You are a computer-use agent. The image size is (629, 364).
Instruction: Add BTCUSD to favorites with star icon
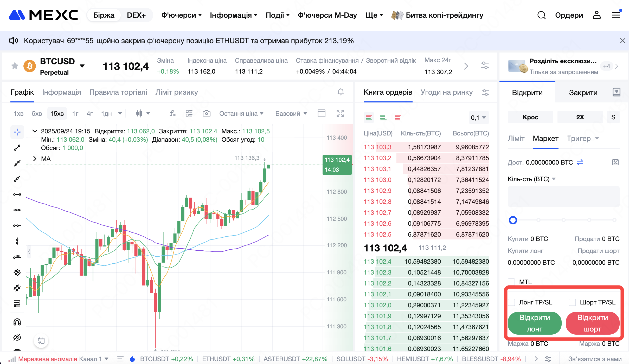(x=15, y=66)
